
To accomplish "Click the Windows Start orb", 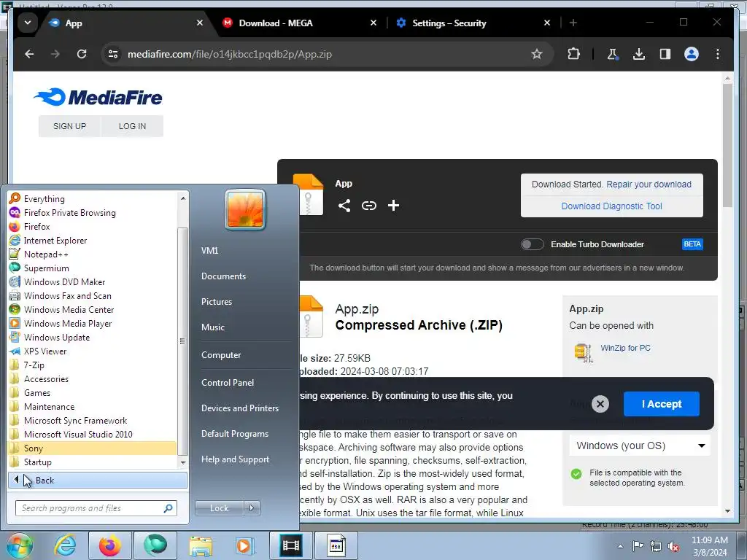I will [x=19, y=546].
